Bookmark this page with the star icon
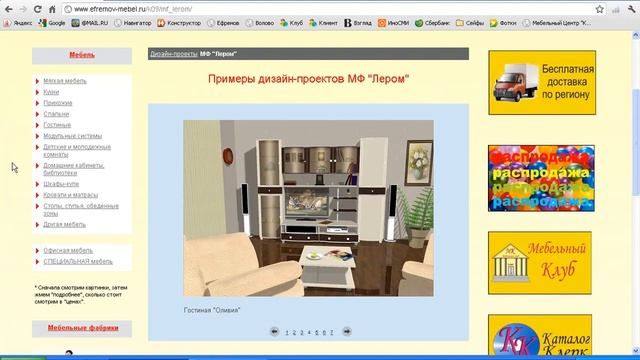Screen dimensions: 640x360 point(599,9)
